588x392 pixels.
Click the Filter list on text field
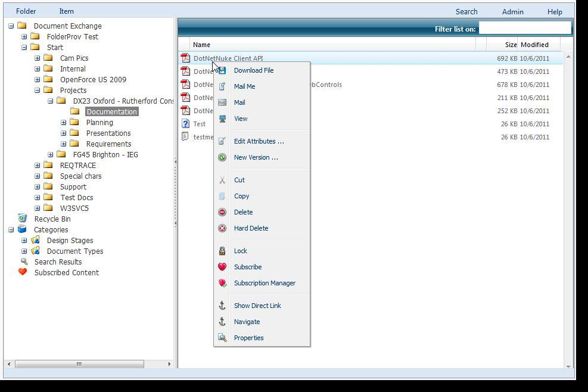[524, 29]
